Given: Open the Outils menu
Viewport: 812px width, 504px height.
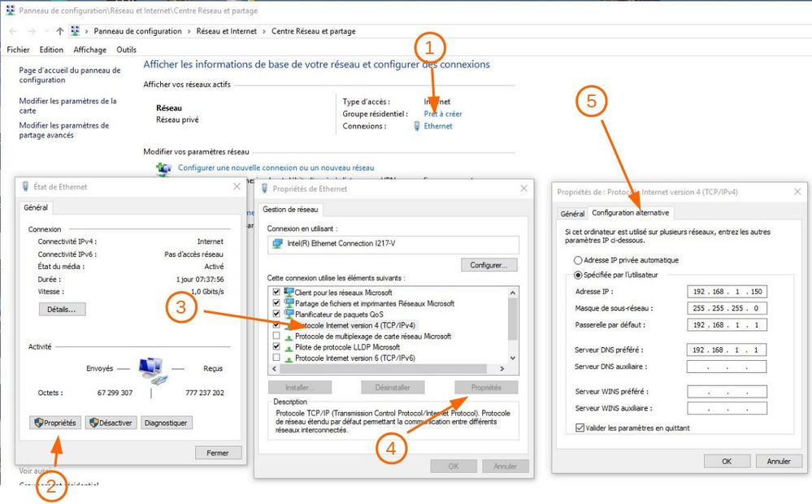Looking at the screenshot, I should (x=126, y=50).
